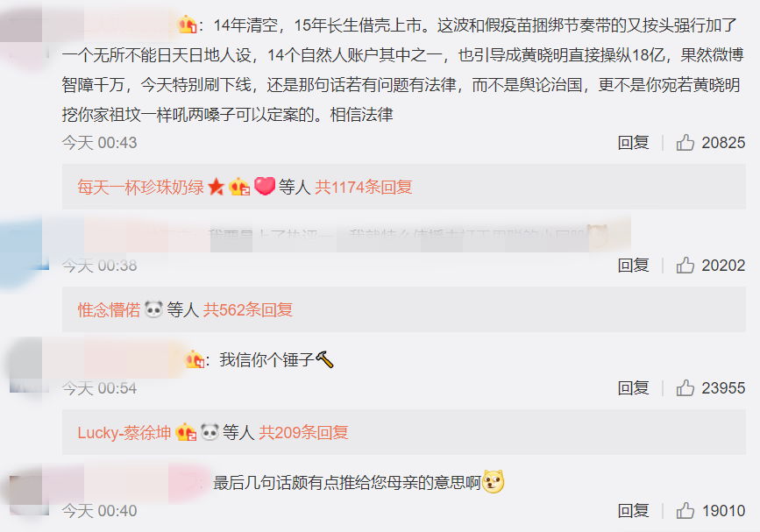Click crown badge after Lucky-蔡徐坤
Image resolution: width=760 pixels, height=532 pixels.
point(186,432)
